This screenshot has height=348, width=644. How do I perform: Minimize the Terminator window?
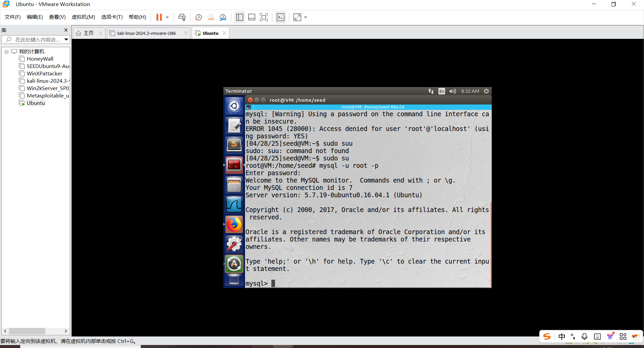tap(257, 100)
